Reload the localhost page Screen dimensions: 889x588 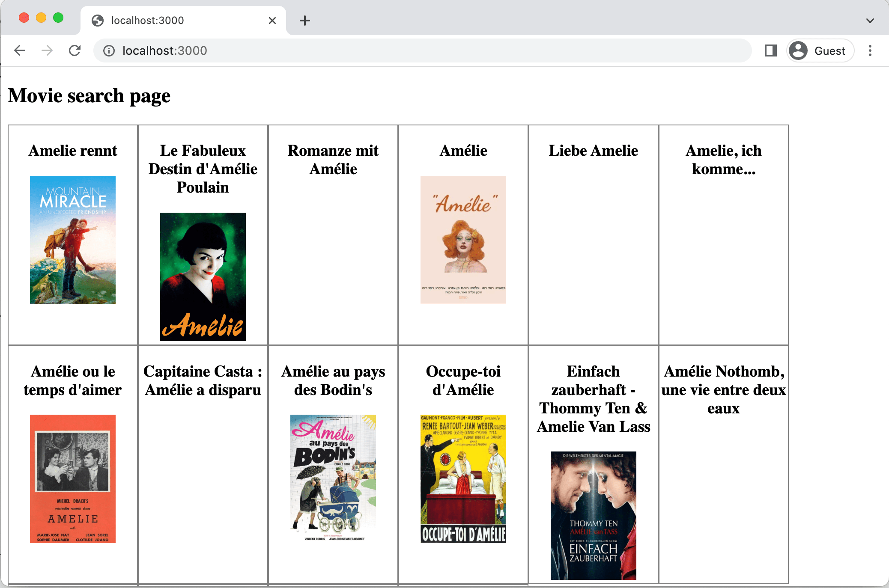[x=75, y=50]
